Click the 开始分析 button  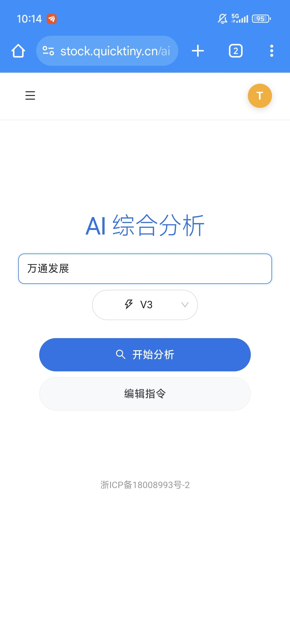pyautogui.click(x=145, y=355)
